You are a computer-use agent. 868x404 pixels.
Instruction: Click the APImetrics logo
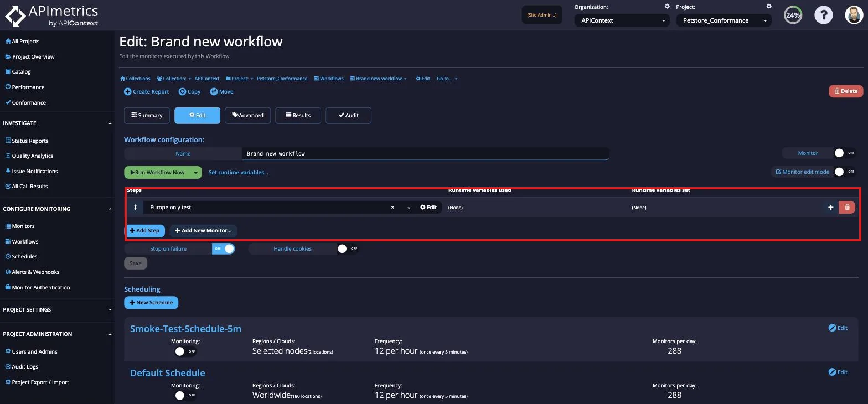pyautogui.click(x=51, y=15)
